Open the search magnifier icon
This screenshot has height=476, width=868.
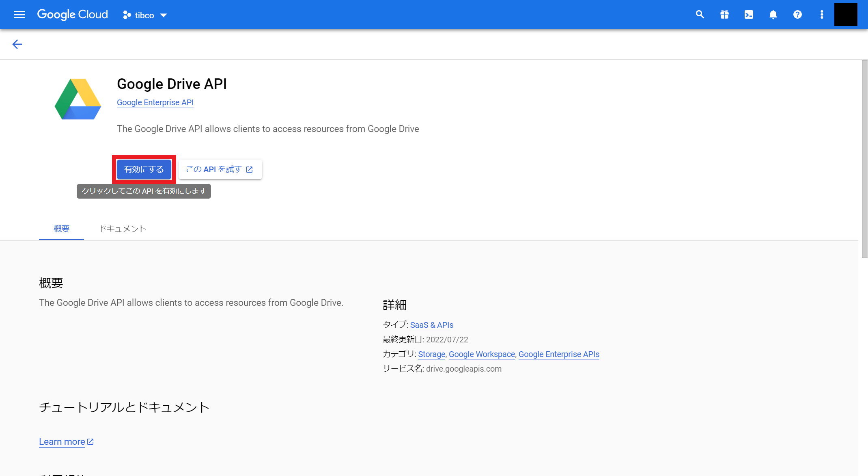coord(700,15)
